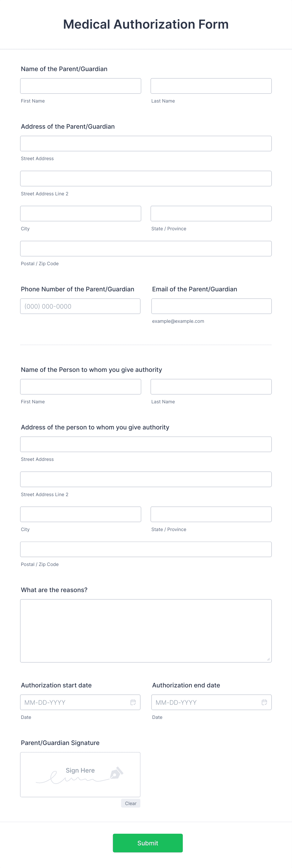Screen dimensions: 292x868
Task: Focus the Email of the Parent/Guardian field
Action: coord(211,306)
